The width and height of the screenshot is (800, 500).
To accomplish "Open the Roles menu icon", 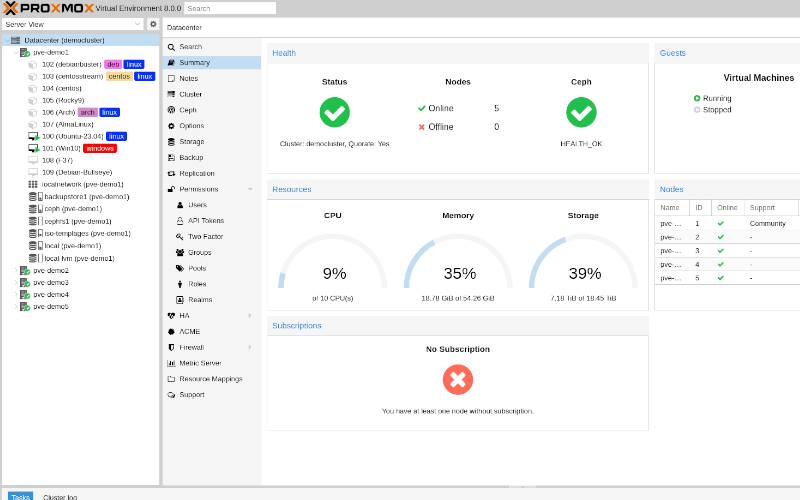I will [x=180, y=284].
